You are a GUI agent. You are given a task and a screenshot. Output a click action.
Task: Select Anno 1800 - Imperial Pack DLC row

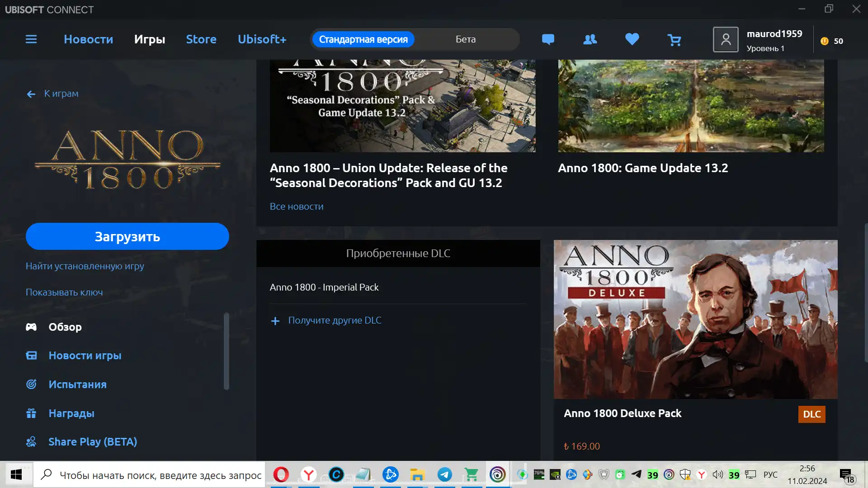point(398,287)
